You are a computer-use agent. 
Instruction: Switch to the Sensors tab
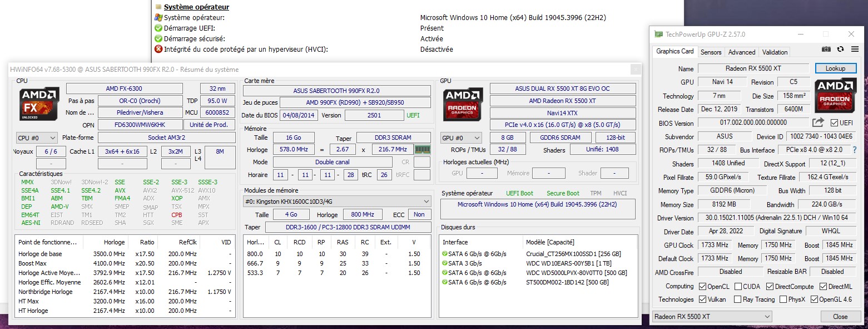[711, 52]
